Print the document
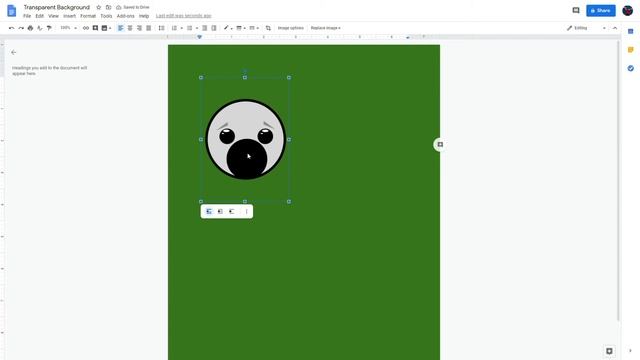640x360 pixels. tap(30, 28)
